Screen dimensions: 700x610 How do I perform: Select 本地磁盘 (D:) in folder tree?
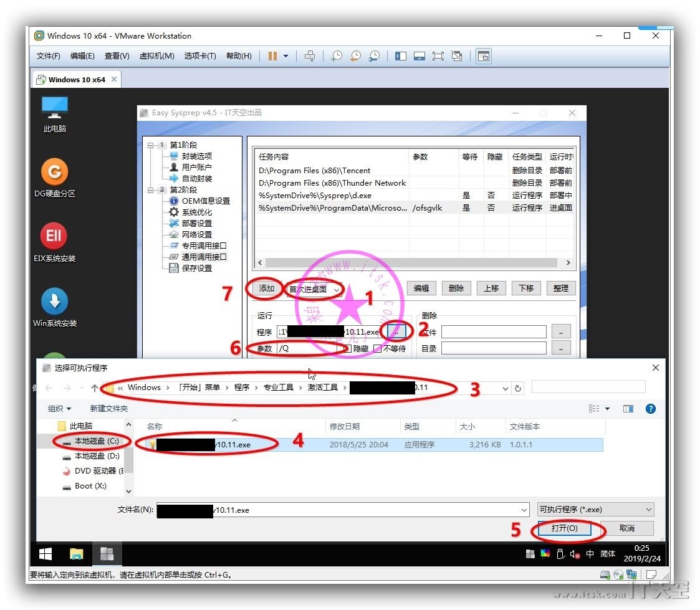tap(97, 456)
